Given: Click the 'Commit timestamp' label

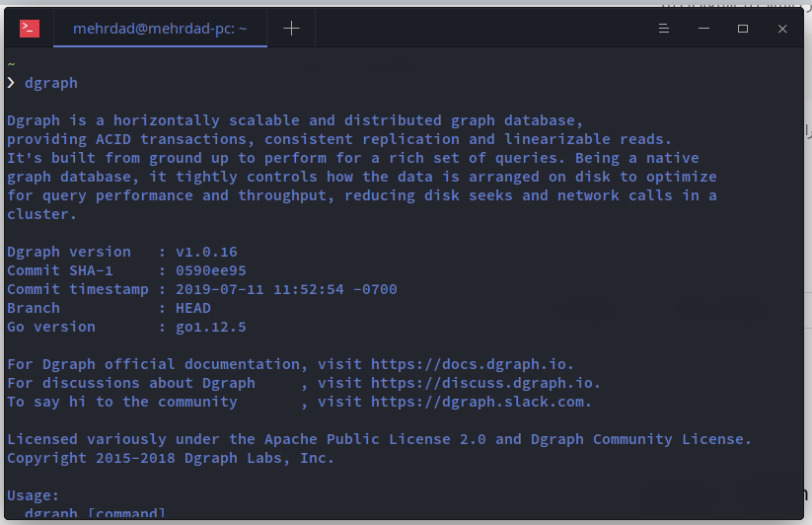Looking at the screenshot, I should [x=78, y=289].
